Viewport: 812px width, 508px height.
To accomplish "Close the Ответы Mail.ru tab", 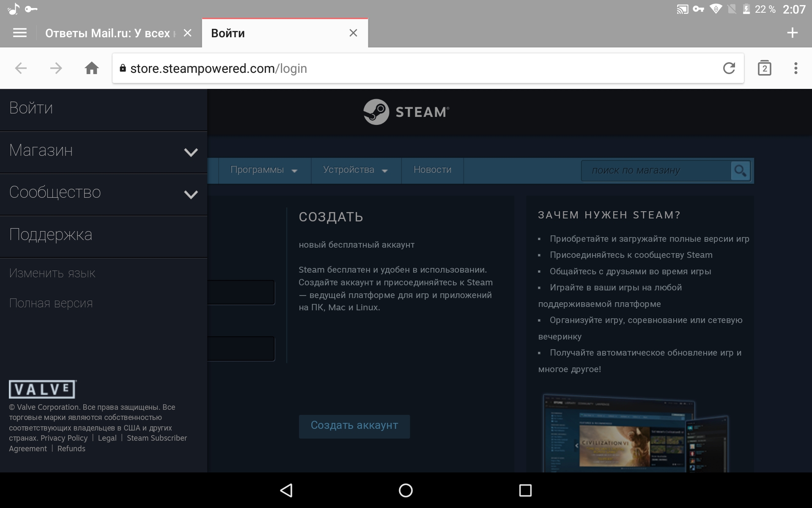I will pyautogui.click(x=188, y=33).
